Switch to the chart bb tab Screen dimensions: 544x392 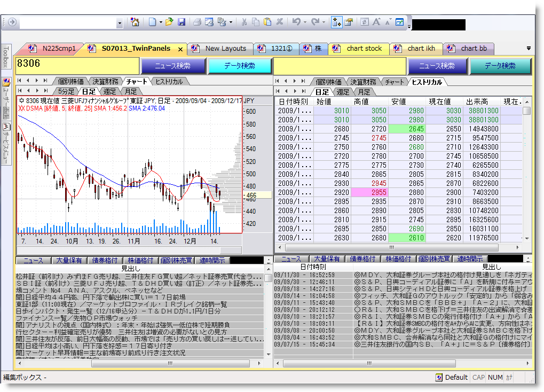pos(474,49)
